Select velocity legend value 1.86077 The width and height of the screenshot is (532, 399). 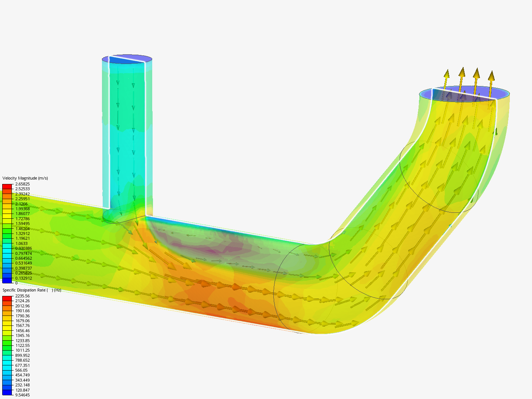[x=23, y=214]
